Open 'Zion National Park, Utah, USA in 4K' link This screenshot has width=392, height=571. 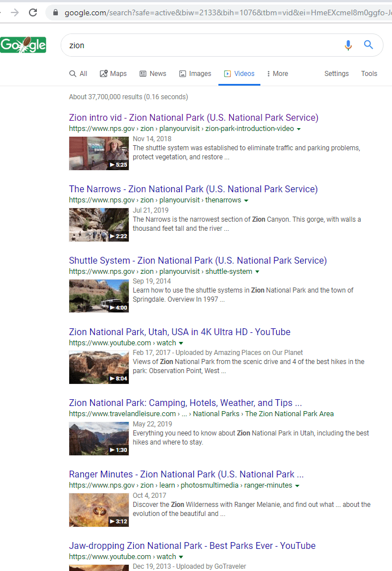(x=179, y=332)
